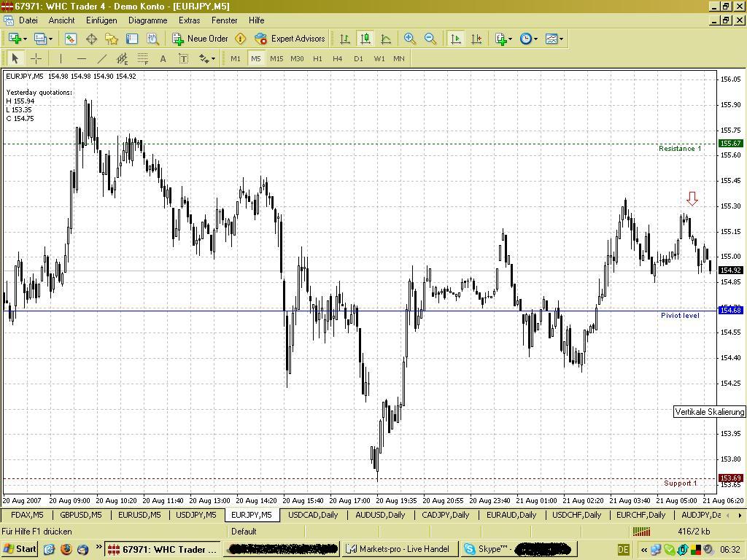Toggle the chart auto scroll button

[x=455, y=39]
